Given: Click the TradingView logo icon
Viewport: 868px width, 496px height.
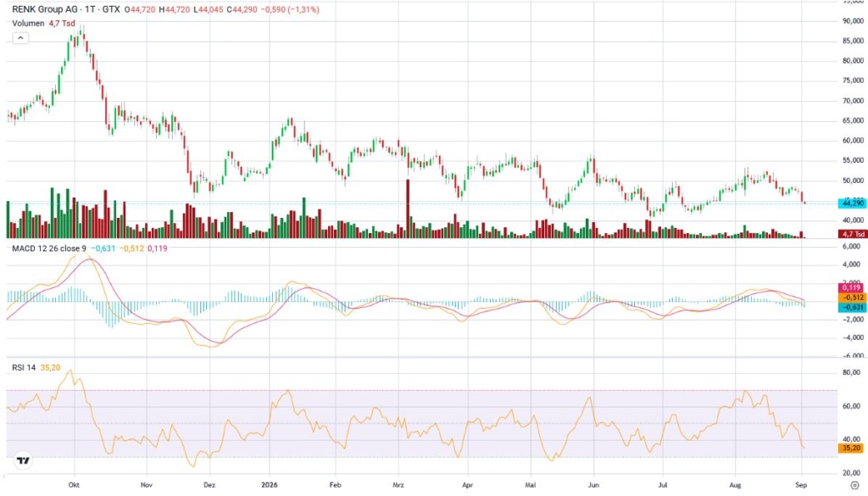Looking at the screenshot, I should 23,460.
